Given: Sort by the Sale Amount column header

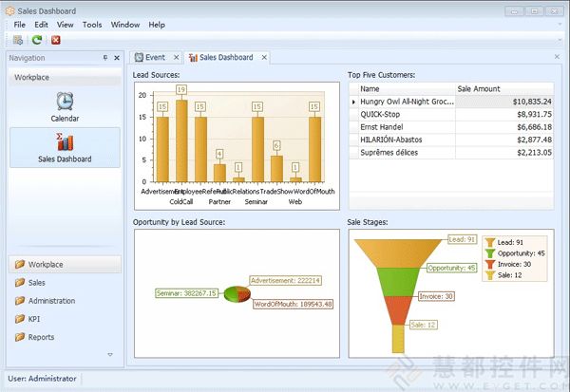Looking at the screenshot, I should pos(503,87).
